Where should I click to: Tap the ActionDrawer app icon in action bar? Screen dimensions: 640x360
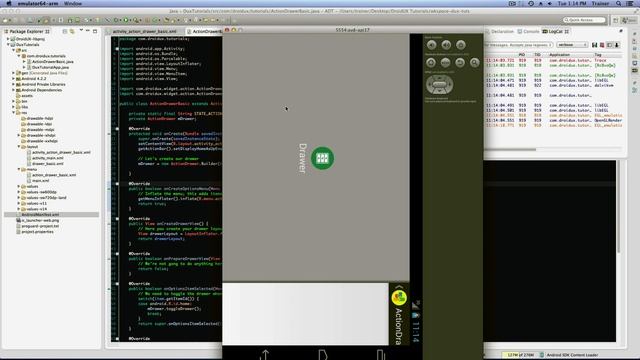click(399, 298)
